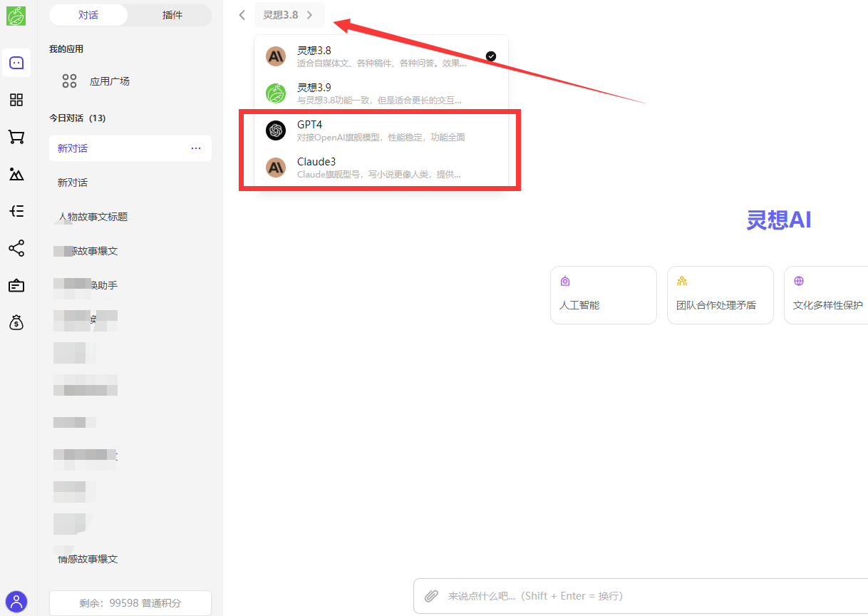
Task: Choose the 团队合作处理矛盾 suggestion card
Action: click(720, 295)
